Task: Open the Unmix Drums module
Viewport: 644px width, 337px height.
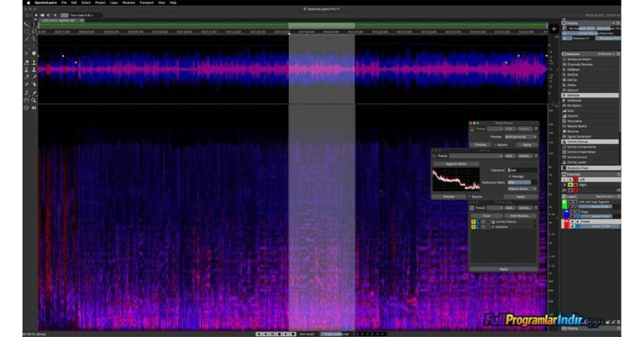Action: point(590,157)
